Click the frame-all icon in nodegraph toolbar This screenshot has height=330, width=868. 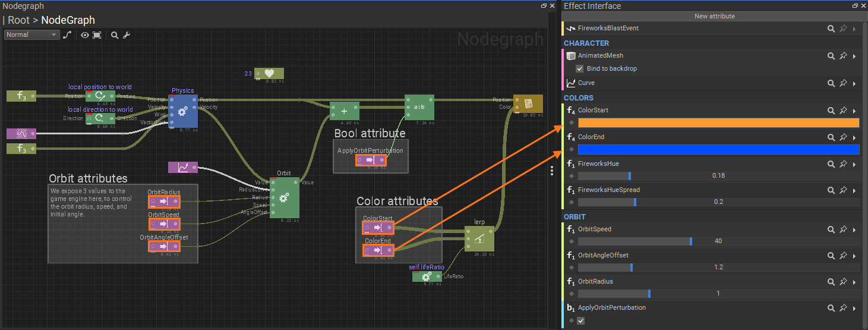(97, 35)
